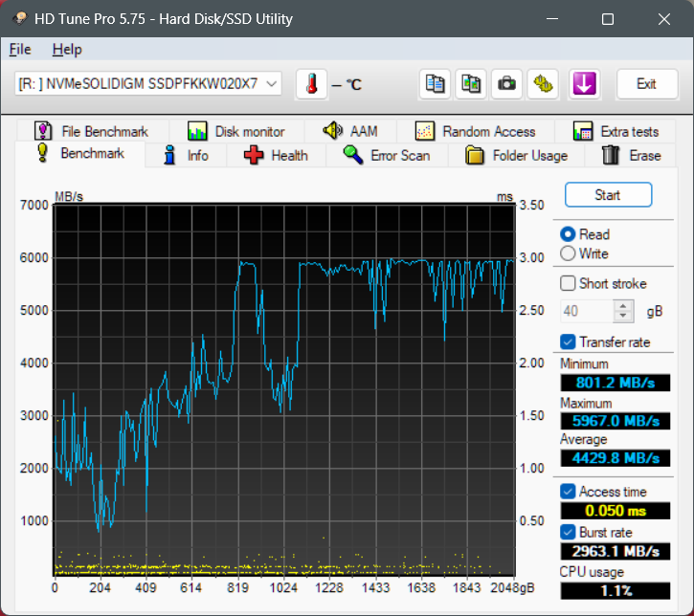
Task: Click the red cross Health icon
Action: (254, 155)
